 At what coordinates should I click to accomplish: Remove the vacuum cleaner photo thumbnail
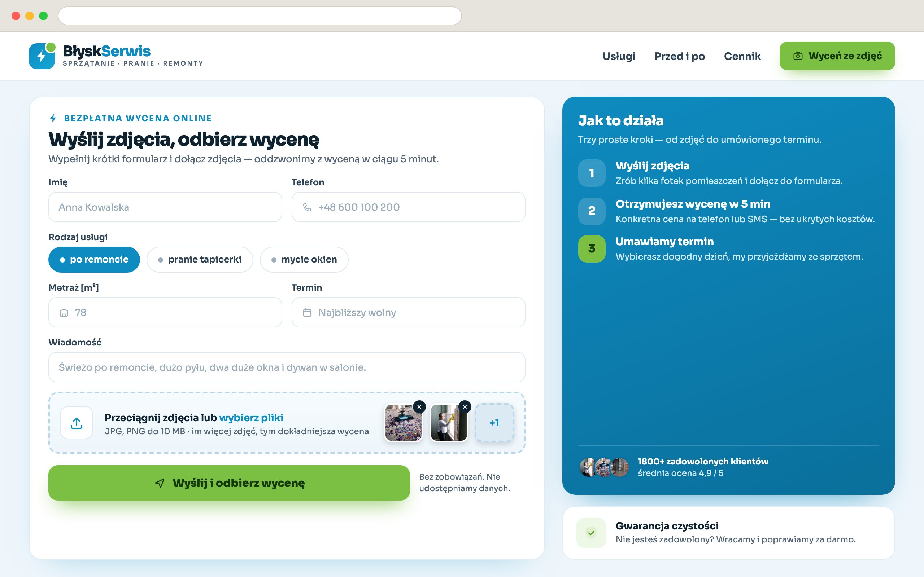point(419,407)
